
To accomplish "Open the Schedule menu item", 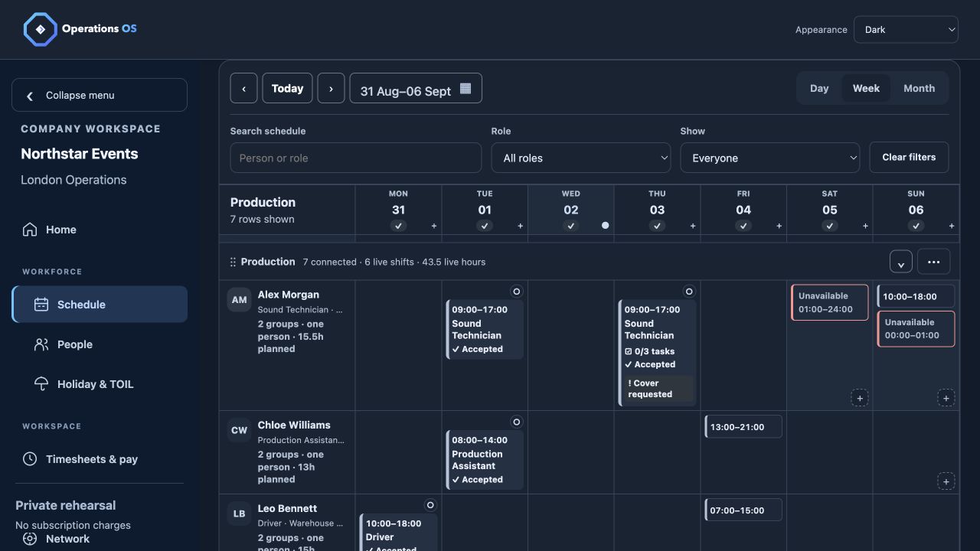I will [100, 305].
